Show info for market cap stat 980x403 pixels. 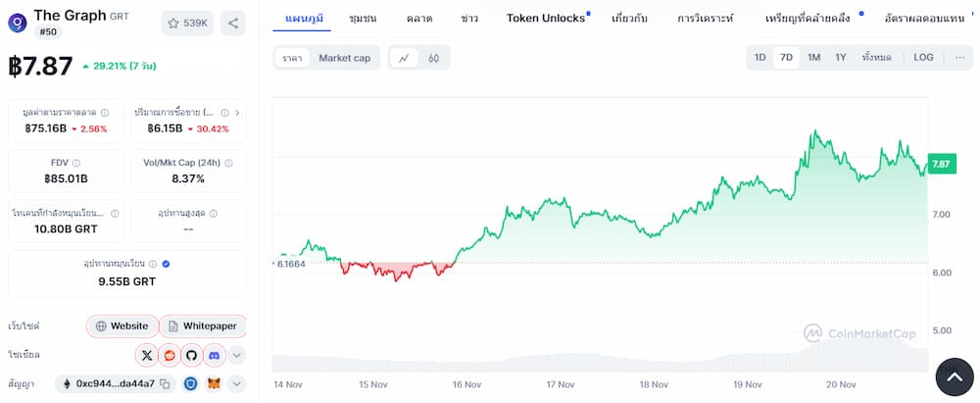coord(105,113)
